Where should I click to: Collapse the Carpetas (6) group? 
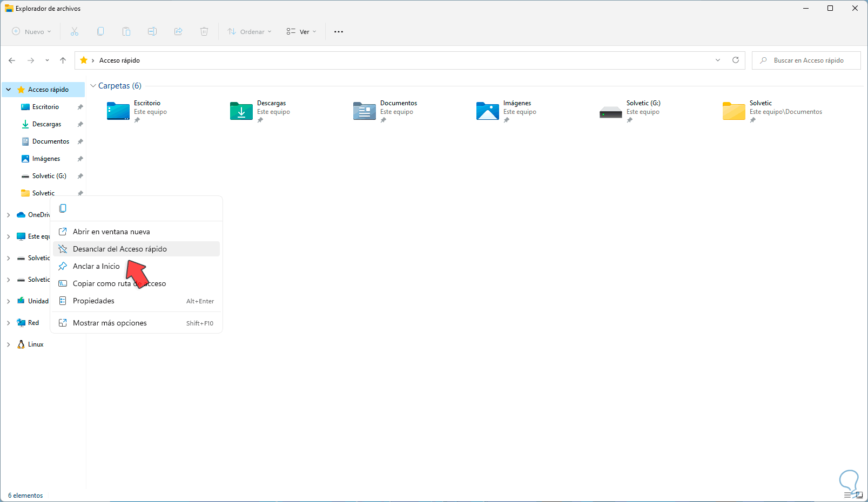point(93,86)
